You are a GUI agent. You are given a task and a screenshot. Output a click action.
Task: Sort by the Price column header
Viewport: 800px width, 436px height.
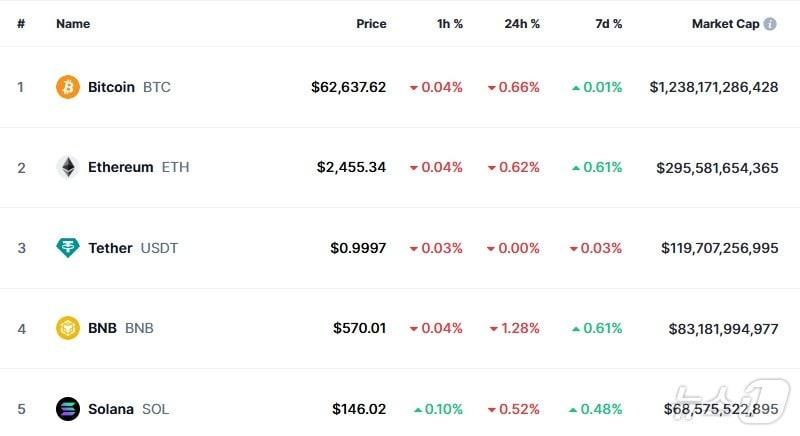point(371,24)
